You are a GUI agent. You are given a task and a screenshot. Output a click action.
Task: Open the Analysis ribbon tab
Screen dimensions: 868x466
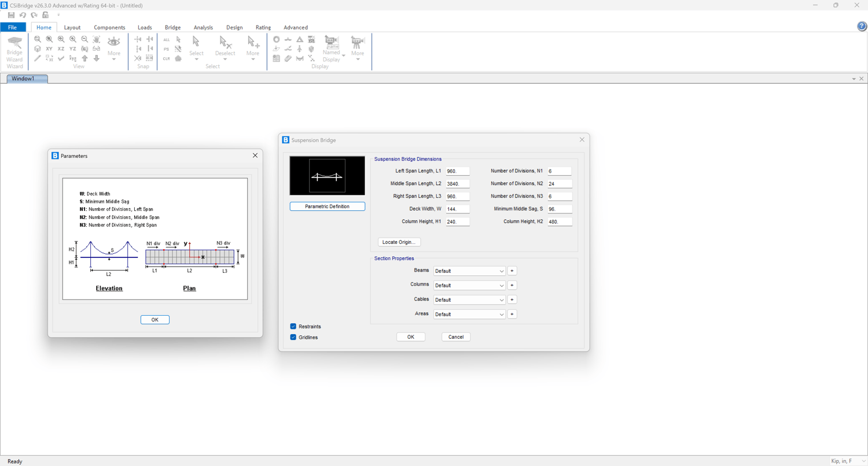[x=203, y=27]
